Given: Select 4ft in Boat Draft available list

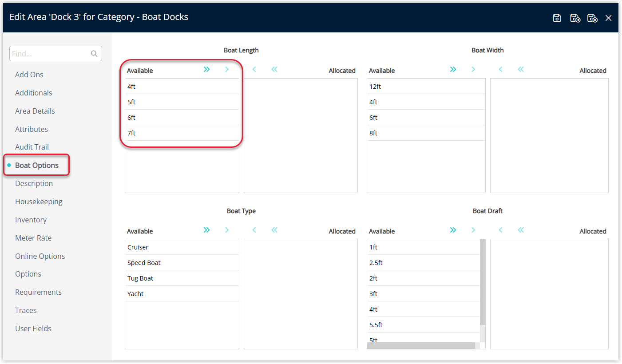Looking at the screenshot, I should coord(424,309).
